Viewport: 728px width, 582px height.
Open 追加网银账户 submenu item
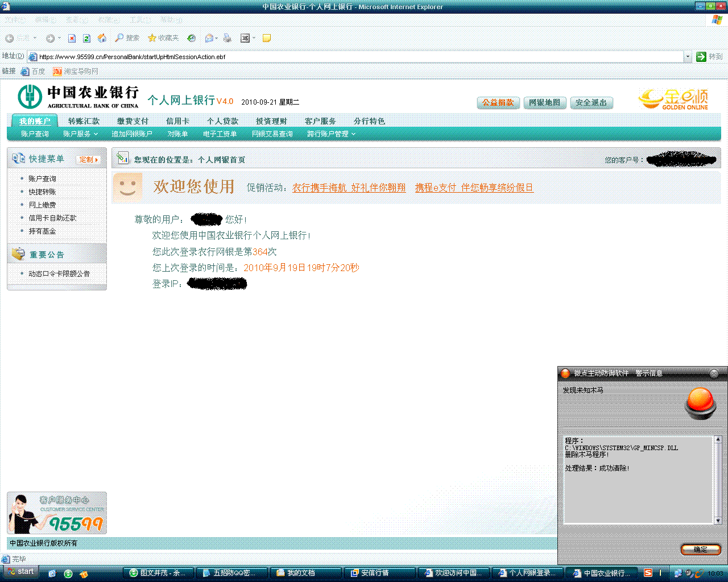click(132, 134)
